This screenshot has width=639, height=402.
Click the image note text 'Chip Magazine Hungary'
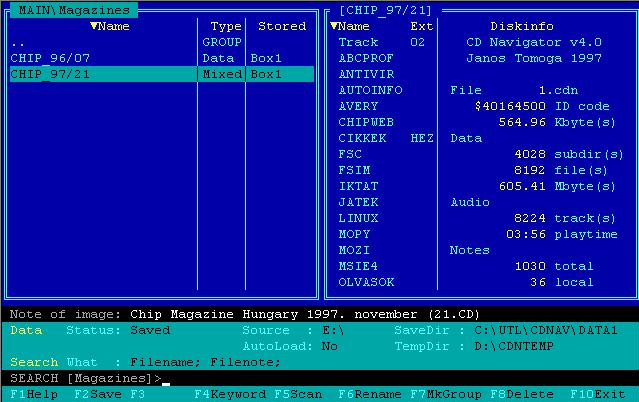[x=214, y=314]
